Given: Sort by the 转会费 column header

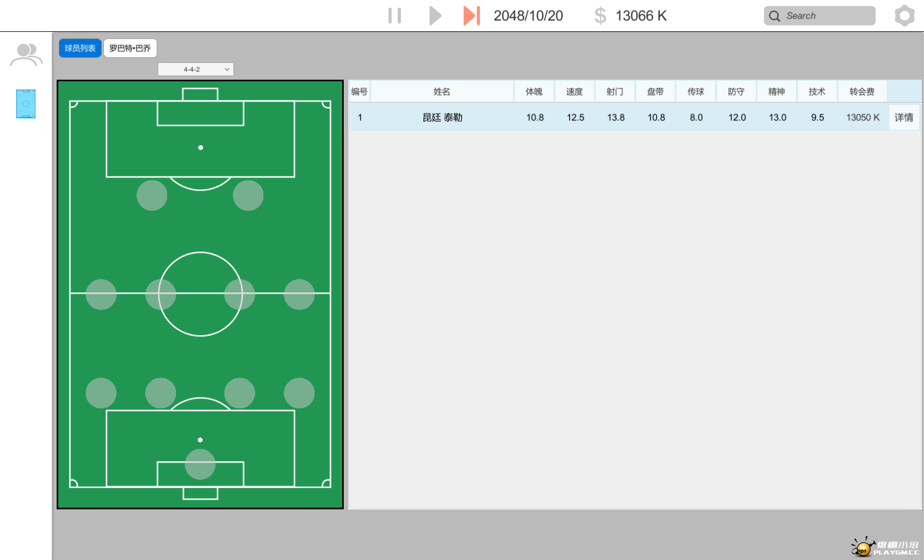Looking at the screenshot, I should [x=861, y=92].
